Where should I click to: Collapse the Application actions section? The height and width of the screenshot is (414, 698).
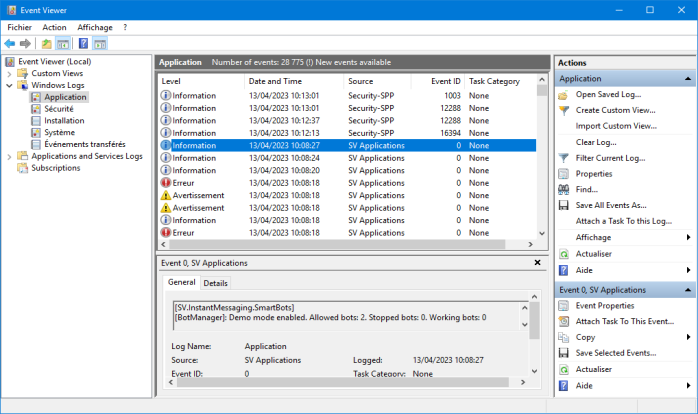[x=688, y=79]
